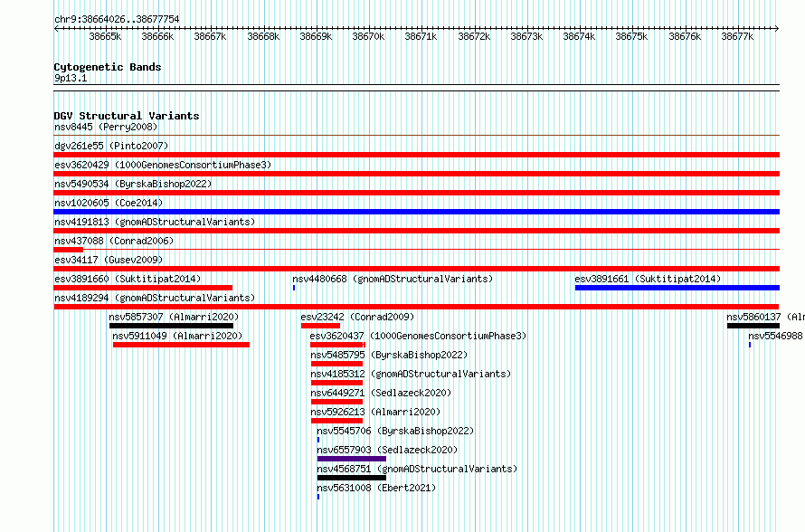Click the small blue mark under nsv5545706
Viewport: 805px width, 532px height.
[318, 440]
